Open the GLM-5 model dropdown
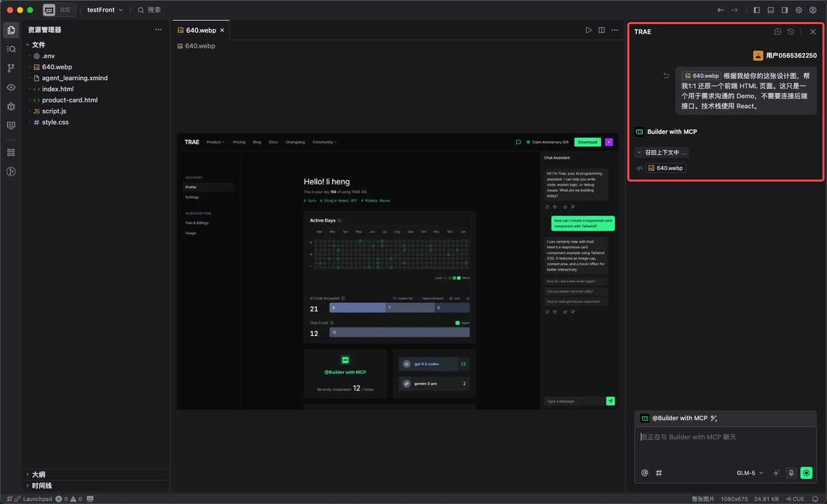Screen dimensions: 827x504 pos(749,473)
